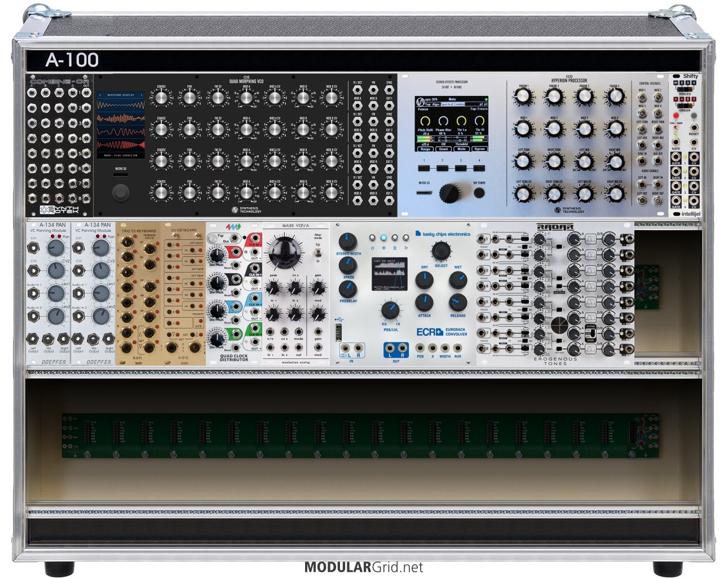Click the Synthrotek logo on Combine-OR module
728x579 pixels.
click(x=60, y=210)
